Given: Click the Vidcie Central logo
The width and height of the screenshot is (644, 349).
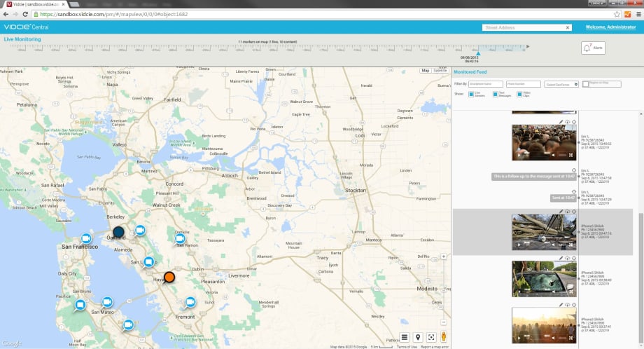Looking at the screenshot, I should (x=27, y=27).
